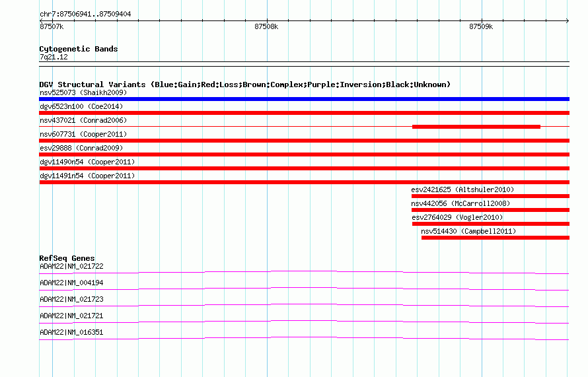
Task: Click the 87509k ruler label
Action: pos(481,26)
